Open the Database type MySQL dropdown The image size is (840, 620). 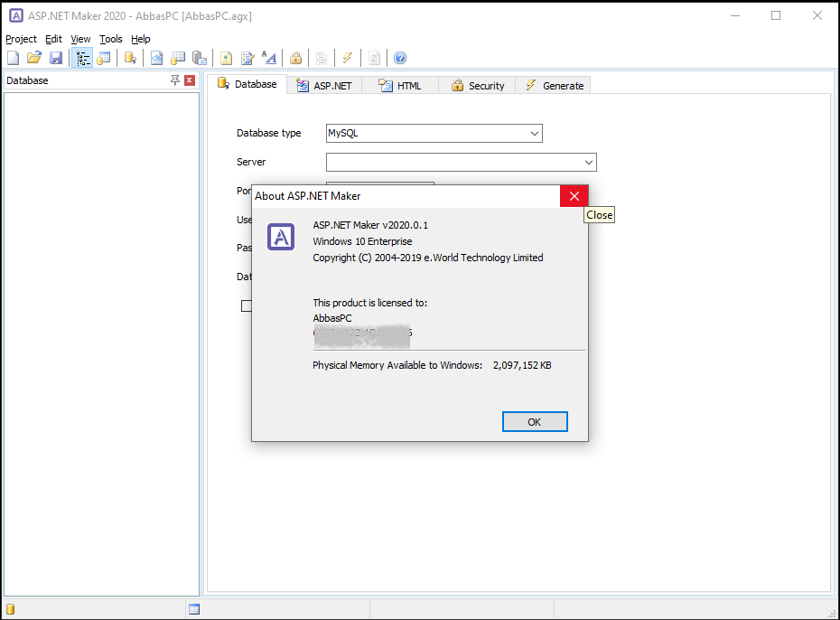[434, 134]
